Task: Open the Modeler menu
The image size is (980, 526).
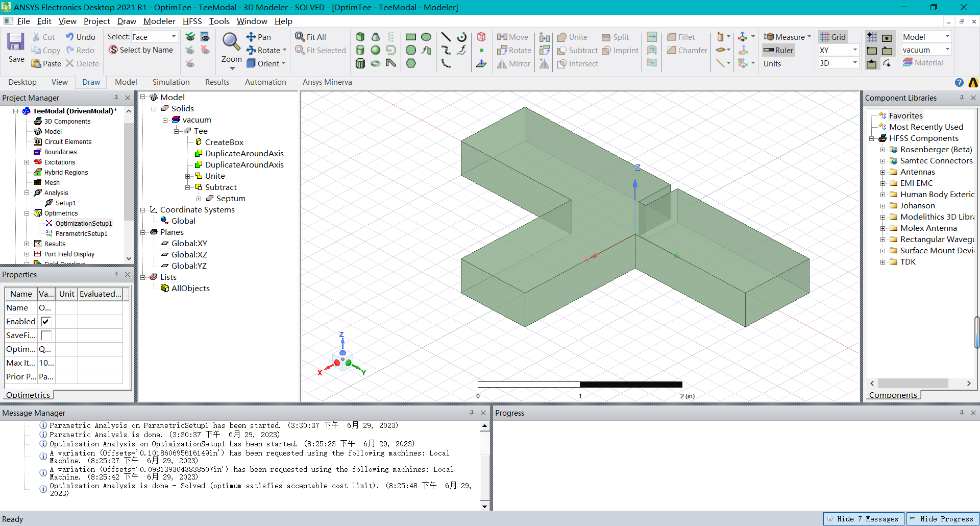Action: click(159, 21)
